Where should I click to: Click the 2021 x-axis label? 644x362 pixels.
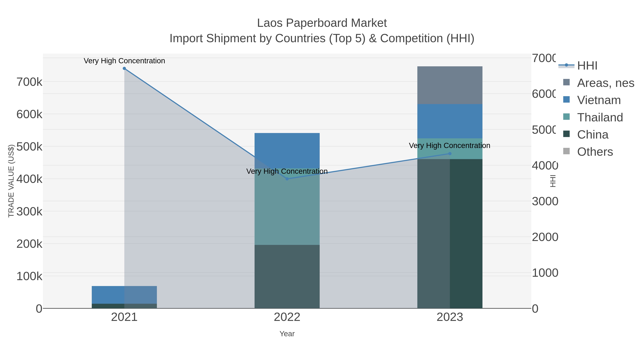[124, 317]
